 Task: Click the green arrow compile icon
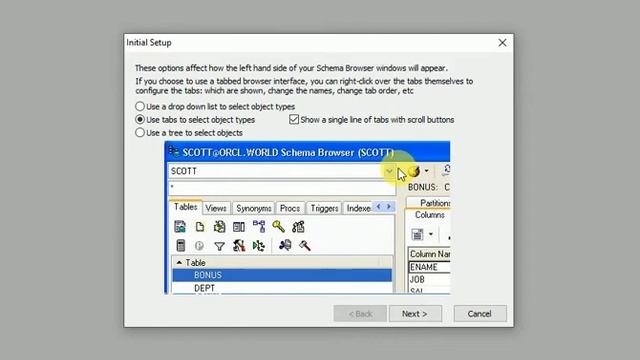[259, 246]
